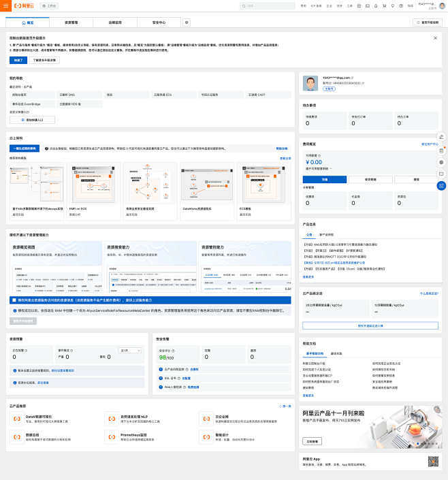Viewport: 448px width, 480px height.
Task: Open the time range dropdown in 资源预警
Action: tap(130, 351)
